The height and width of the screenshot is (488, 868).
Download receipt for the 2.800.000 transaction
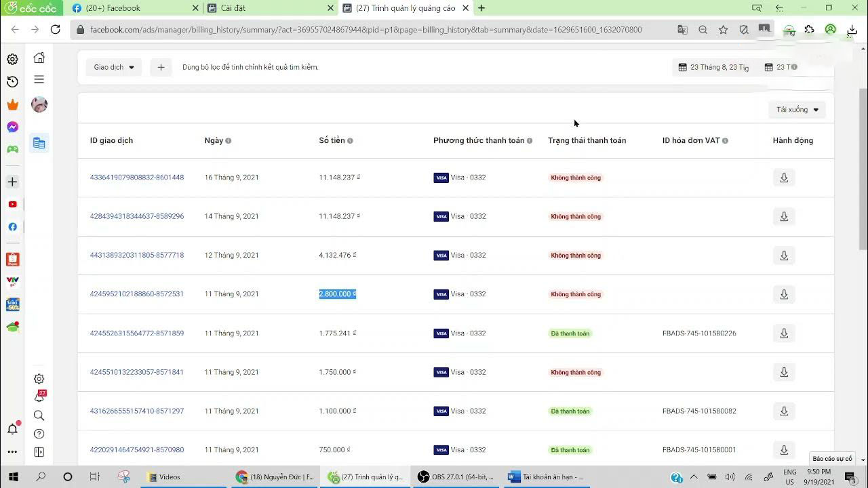coord(784,294)
